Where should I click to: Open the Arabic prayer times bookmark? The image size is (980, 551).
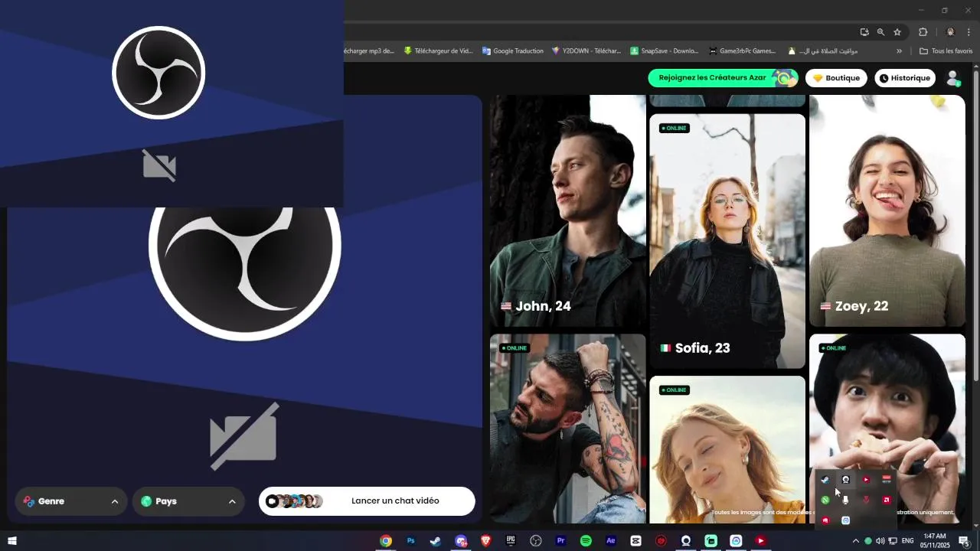(x=822, y=51)
